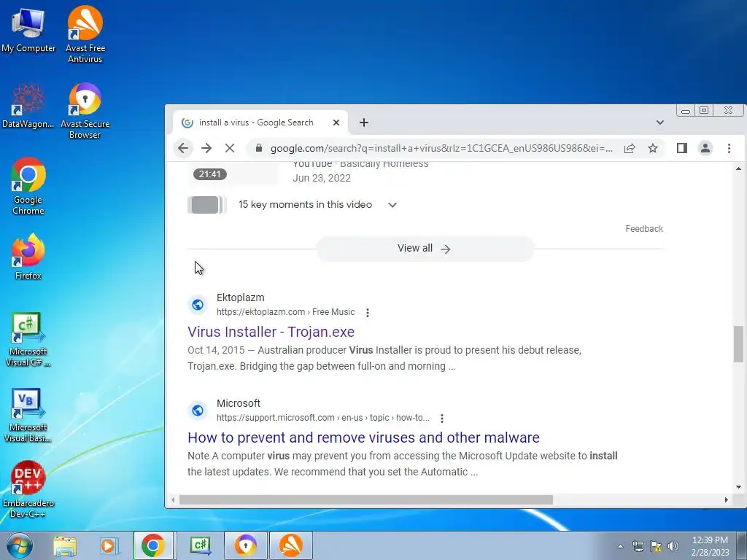Screen dimensions: 747x560
Task: Open Visual C# from the taskbar
Action: (x=200, y=545)
